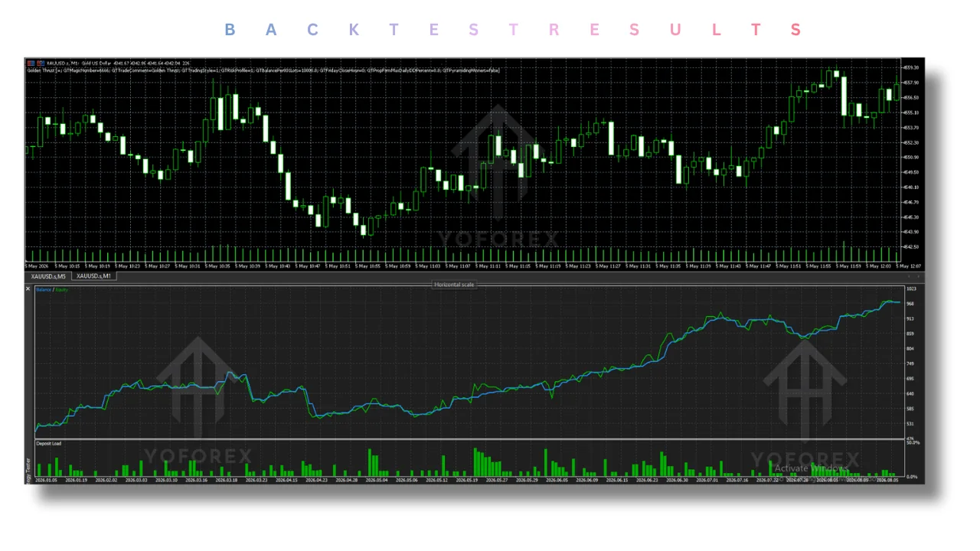Click the 2026.05.19 date on tester axis
The height and width of the screenshot is (551, 980).
465,480
